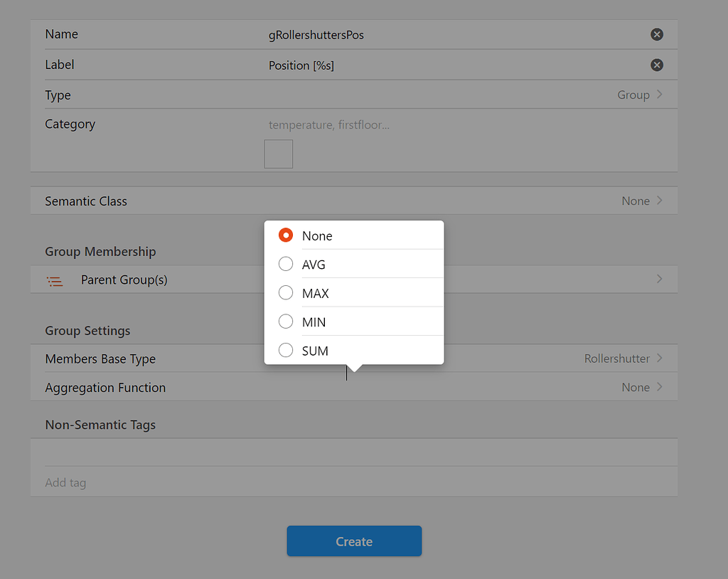This screenshot has width=728, height=579.
Task: Select the None aggregation option
Action: click(x=317, y=235)
